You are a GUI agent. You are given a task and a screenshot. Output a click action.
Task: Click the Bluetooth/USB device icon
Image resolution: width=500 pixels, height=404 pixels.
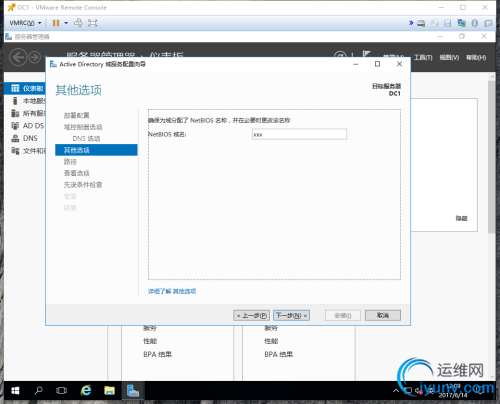[475, 23]
